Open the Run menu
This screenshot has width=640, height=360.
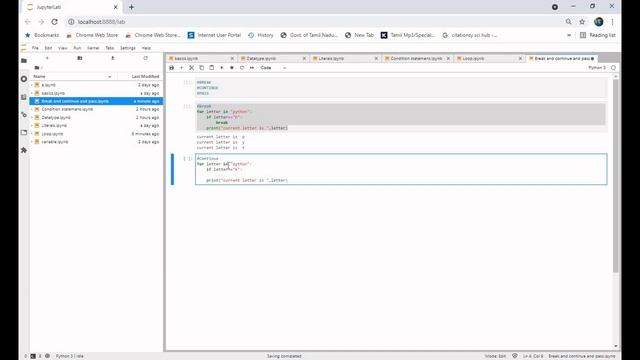pos(77,48)
